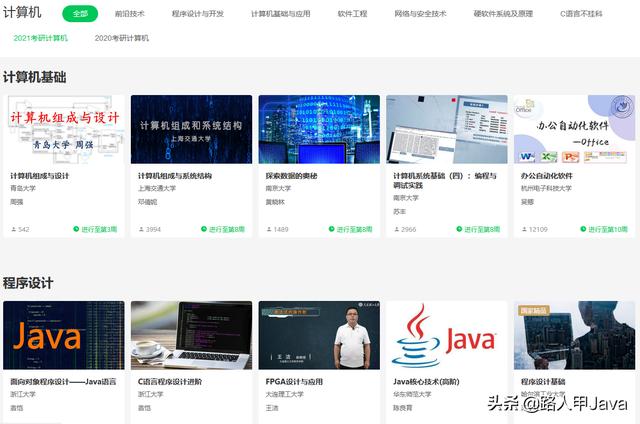Click the C语言不挂科 category tab
640x424 pixels.
[x=581, y=14]
